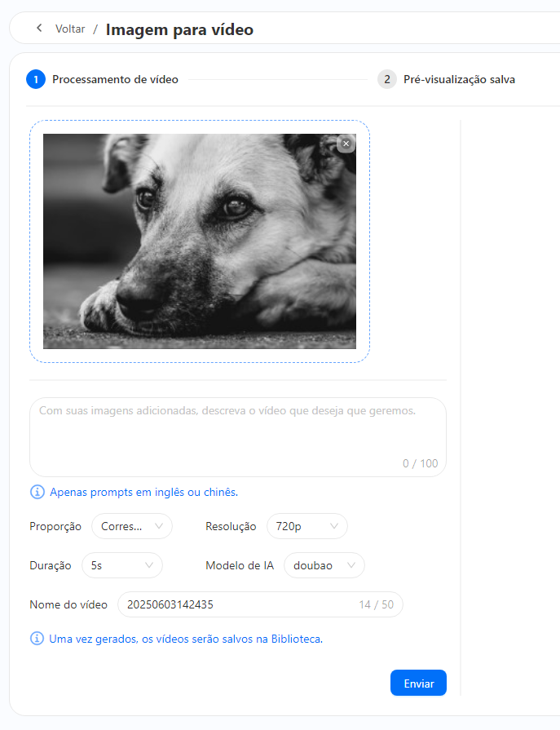
Task: Click the Nome do vídeo label
Action: pos(68,604)
